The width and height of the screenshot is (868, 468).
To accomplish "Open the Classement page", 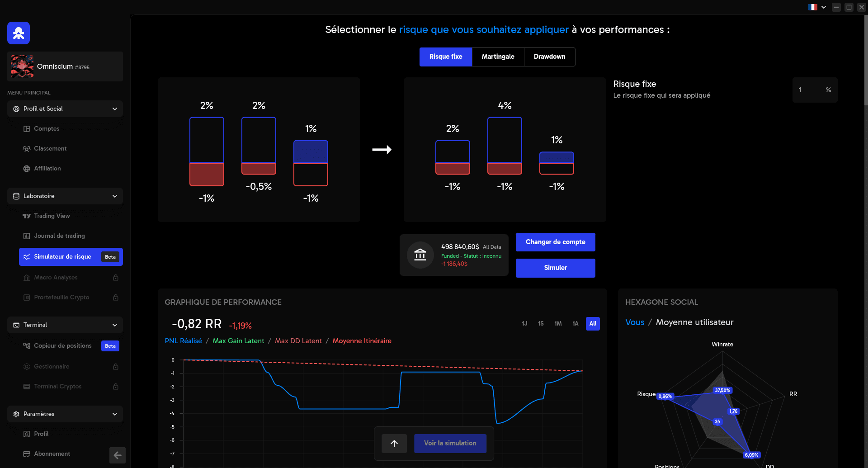I will (50, 149).
